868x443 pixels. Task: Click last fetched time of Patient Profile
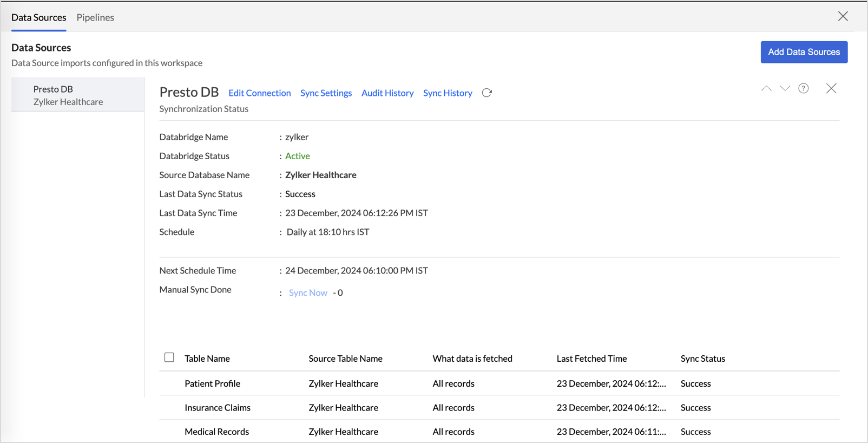coord(611,383)
